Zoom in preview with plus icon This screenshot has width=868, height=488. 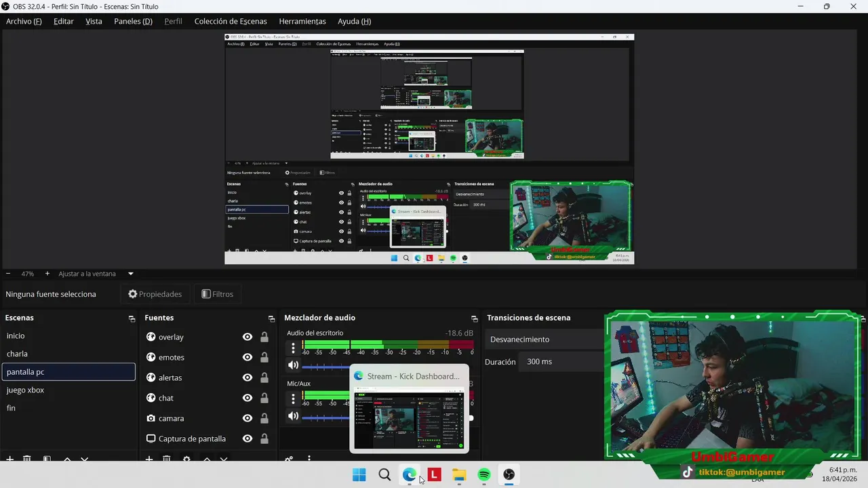coord(47,274)
